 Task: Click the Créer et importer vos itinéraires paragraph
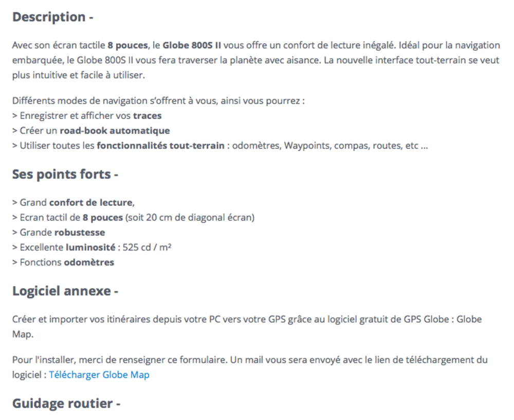click(x=247, y=327)
